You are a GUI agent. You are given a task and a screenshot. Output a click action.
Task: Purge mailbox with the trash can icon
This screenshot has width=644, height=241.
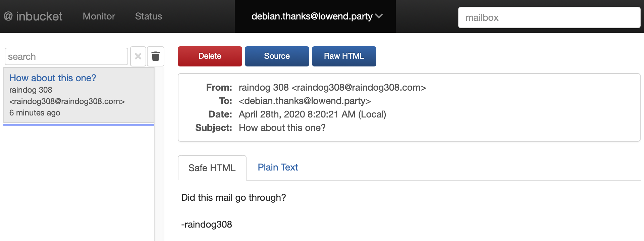[x=156, y=56]
